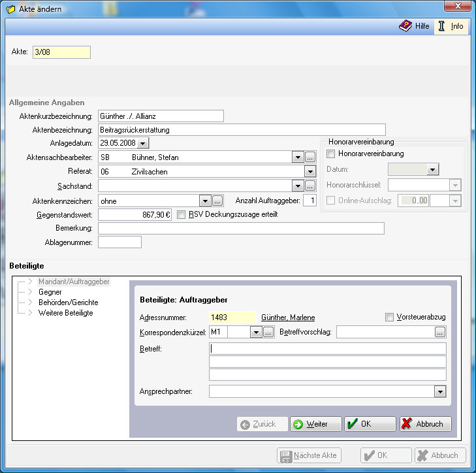
Task: Expand the Referat dropdown list
Action: click(x=310, y=172)
